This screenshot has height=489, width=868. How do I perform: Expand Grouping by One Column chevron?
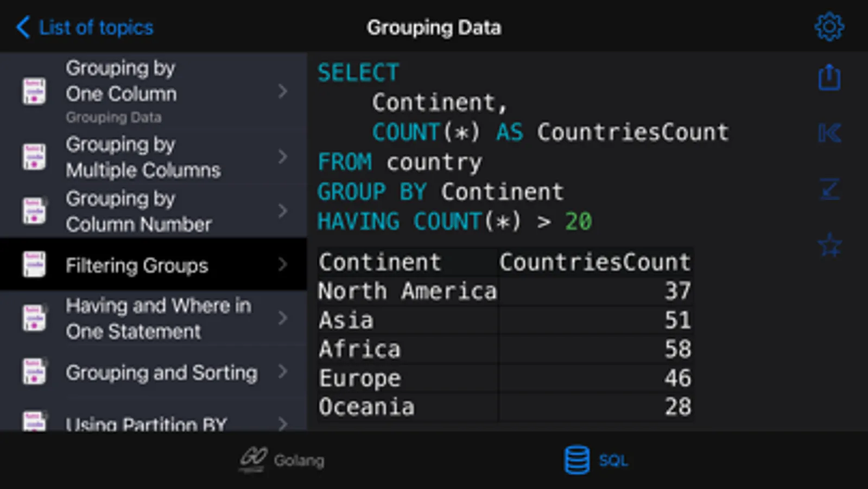282,91
